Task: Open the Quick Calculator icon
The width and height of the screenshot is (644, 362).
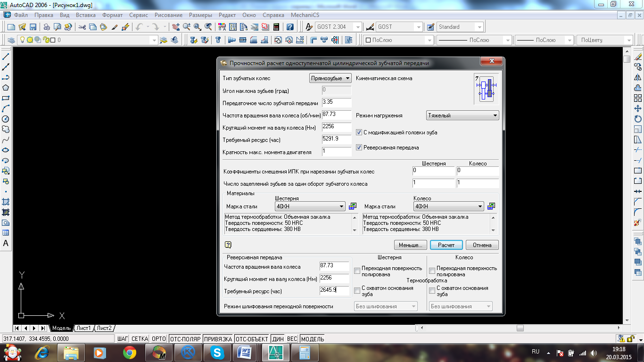Action: (x=276, y=27)
